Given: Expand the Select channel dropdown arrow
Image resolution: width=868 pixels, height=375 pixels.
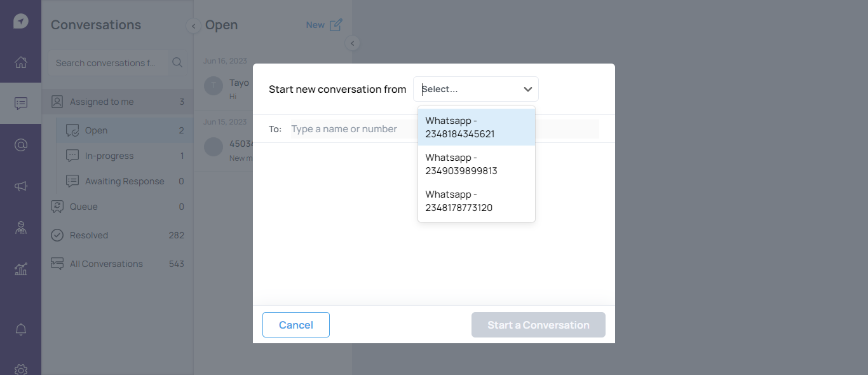Looking at the screenshot, I should pyautogui.click(x=527, y=90).
